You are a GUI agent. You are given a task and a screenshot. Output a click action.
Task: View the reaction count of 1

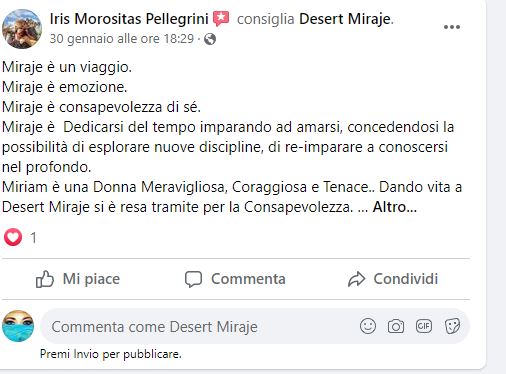(x=33, y=238)
